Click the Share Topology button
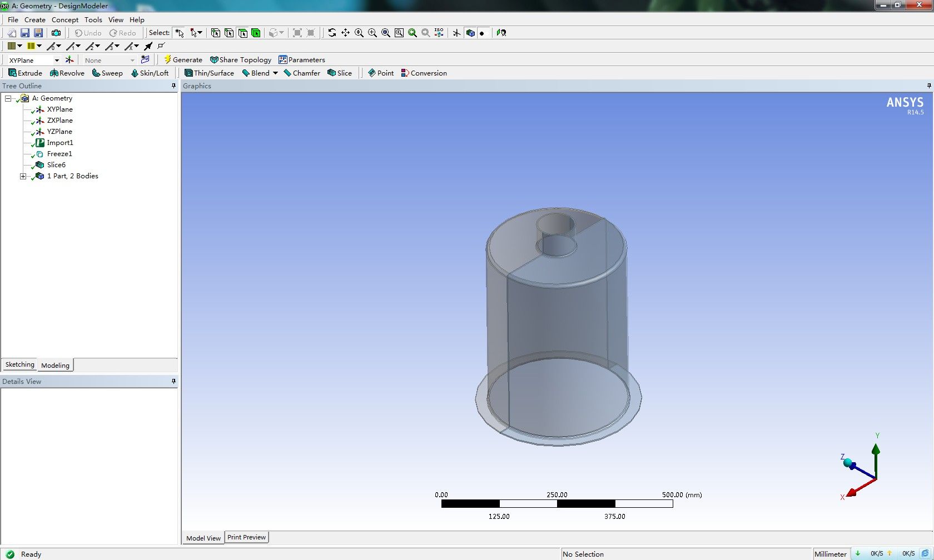 pyautogui.click(x=241, y=60)
